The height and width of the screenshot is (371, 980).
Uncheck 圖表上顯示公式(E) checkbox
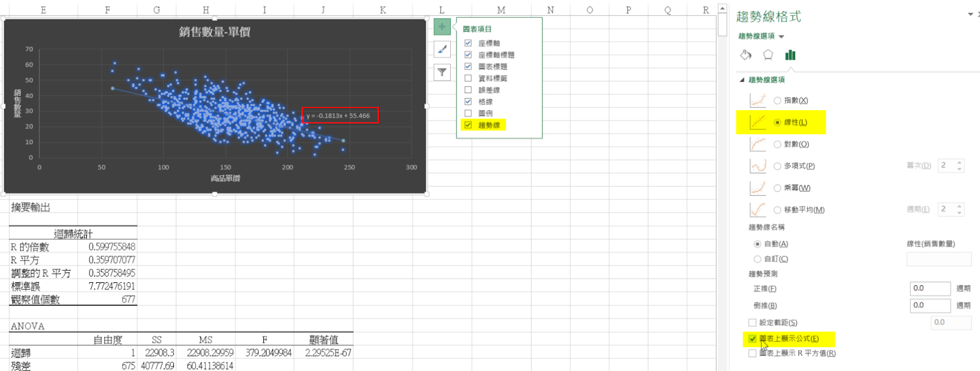click(752, 339)
